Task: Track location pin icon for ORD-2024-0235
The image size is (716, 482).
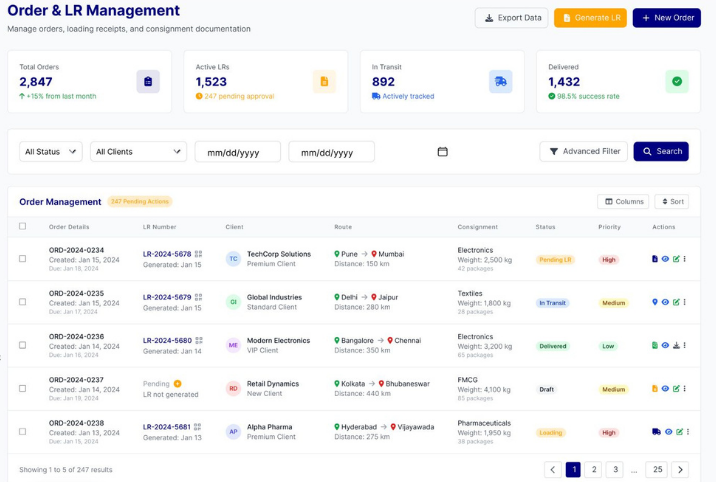Action: (655, 302)
